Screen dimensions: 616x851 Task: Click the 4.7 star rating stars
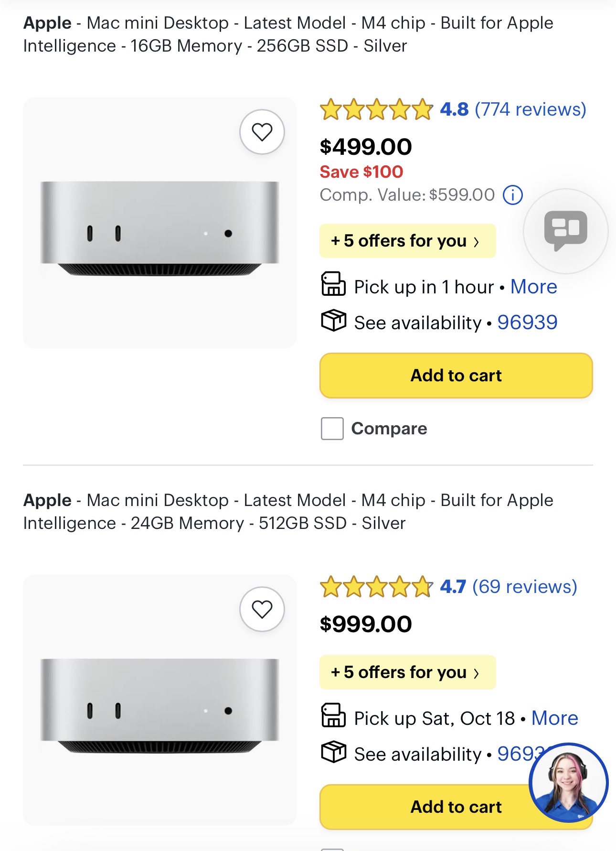click(376, 587)
